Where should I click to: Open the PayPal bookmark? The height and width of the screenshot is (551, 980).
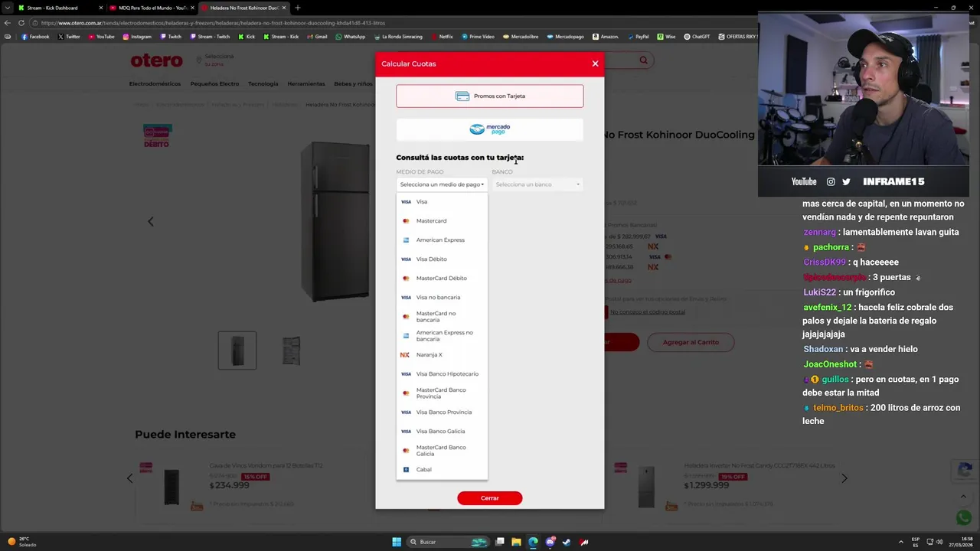click(638, 37)
